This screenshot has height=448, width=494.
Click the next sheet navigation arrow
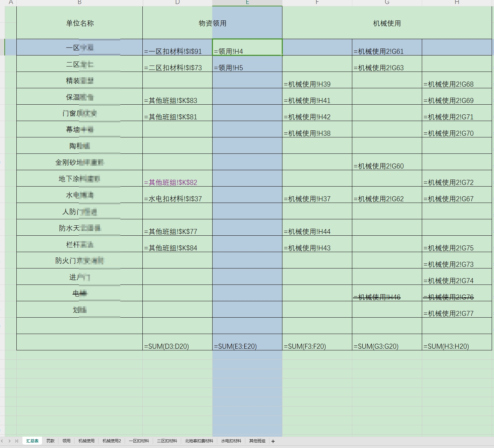tap(9, 441)
